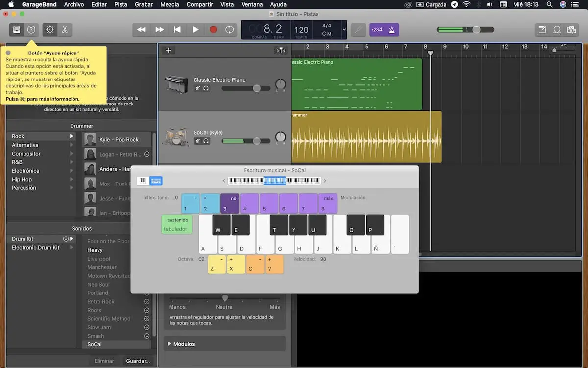
Task: Download the Smash sound
Action: point(147,336)
